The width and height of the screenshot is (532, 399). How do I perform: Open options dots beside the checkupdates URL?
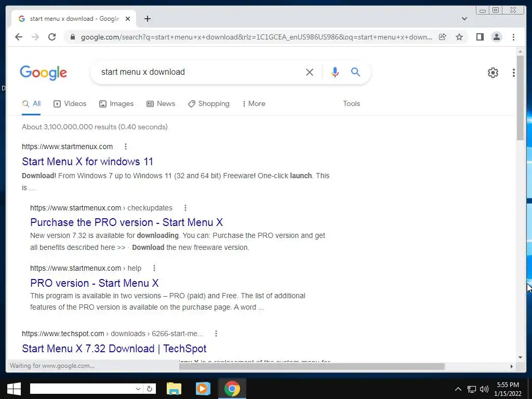click(185, 208)
